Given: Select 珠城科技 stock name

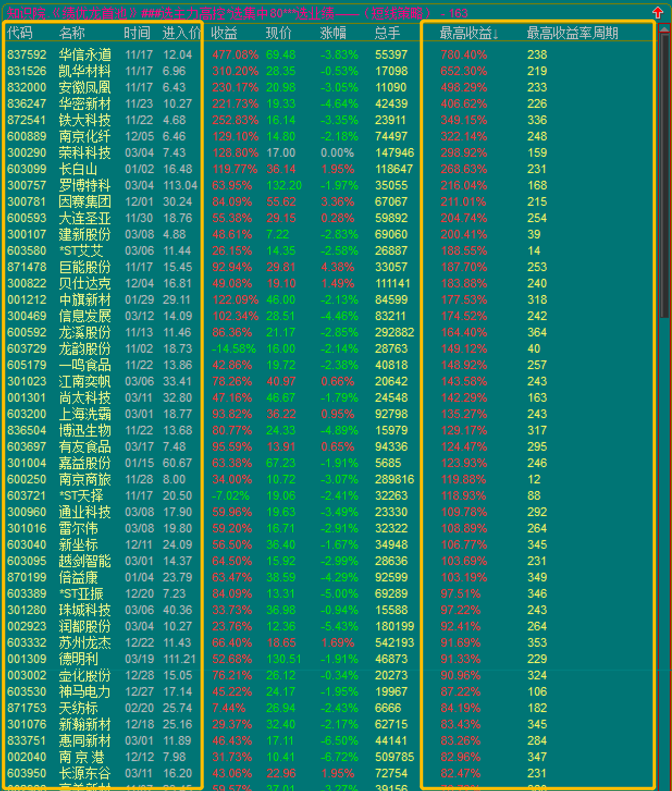Looking at the screenshot, I should pos(85,610).
